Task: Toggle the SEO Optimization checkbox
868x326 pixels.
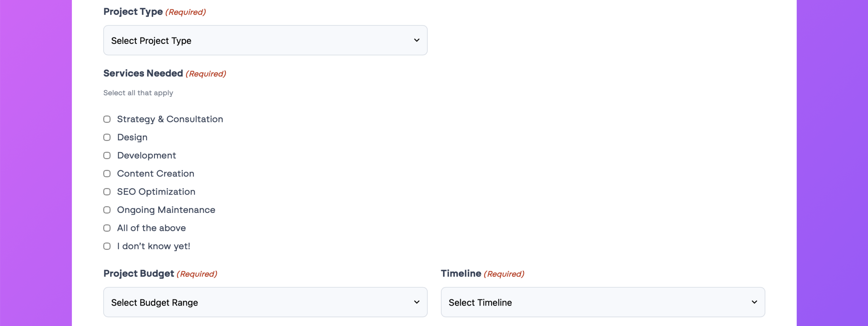Action: (x=107, y=192)
